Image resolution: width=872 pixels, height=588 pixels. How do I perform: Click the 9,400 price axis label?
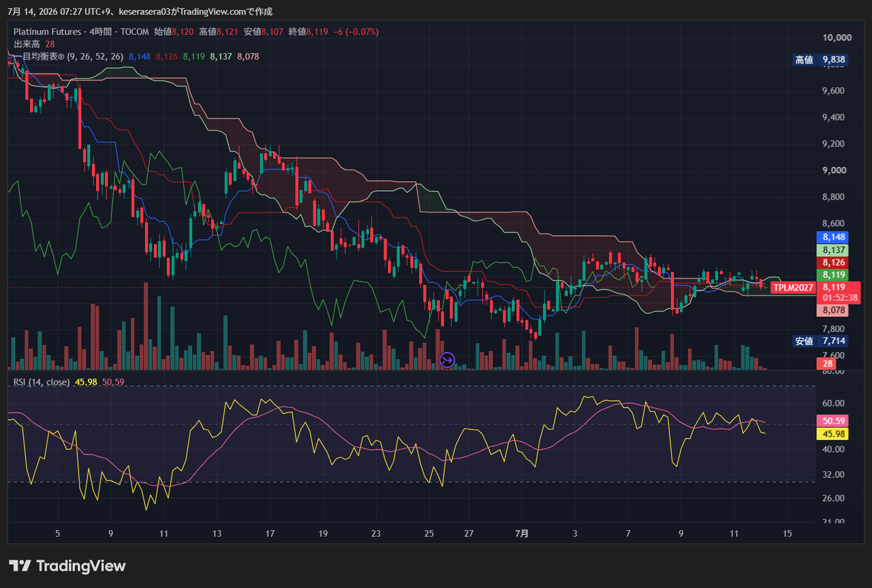point(835,117)
